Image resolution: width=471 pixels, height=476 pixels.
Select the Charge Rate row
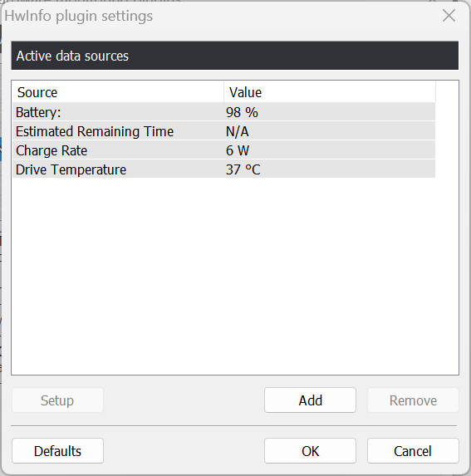224,150
